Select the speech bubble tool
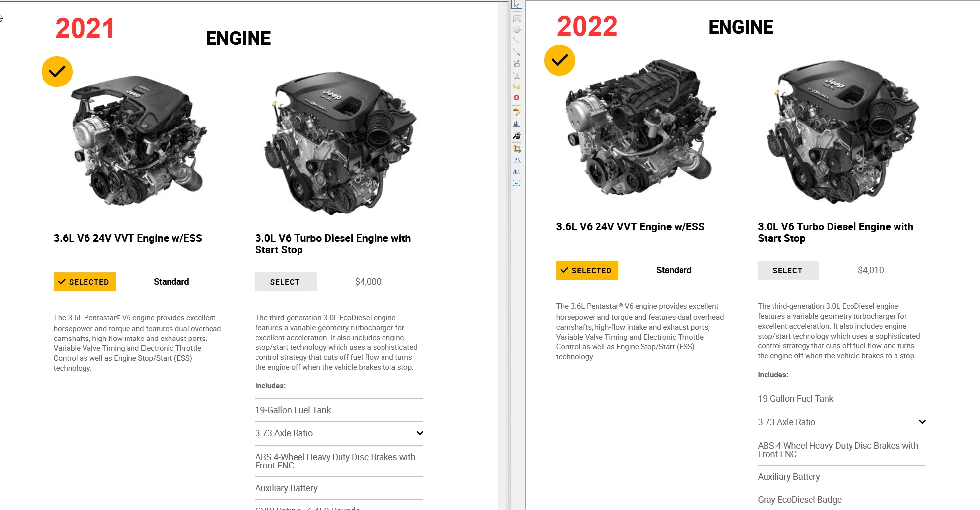Viewport: 980px width, 510px height. [x=517, y=86]
